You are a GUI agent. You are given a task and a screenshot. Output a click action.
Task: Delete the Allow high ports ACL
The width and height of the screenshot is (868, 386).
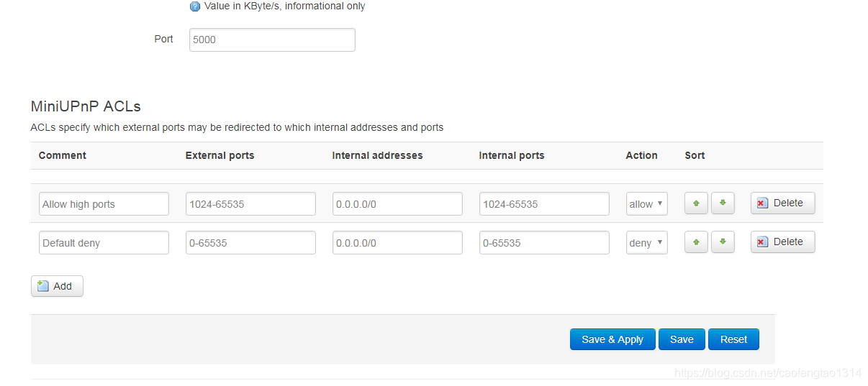tap(782, 203)
